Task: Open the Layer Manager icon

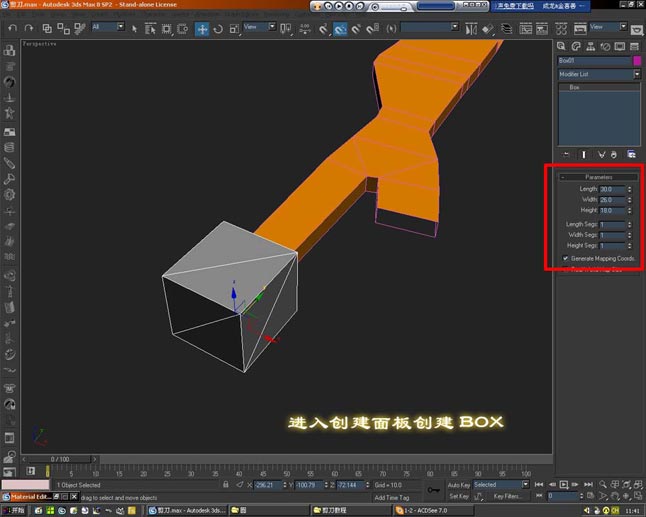Action: [506, 29]
